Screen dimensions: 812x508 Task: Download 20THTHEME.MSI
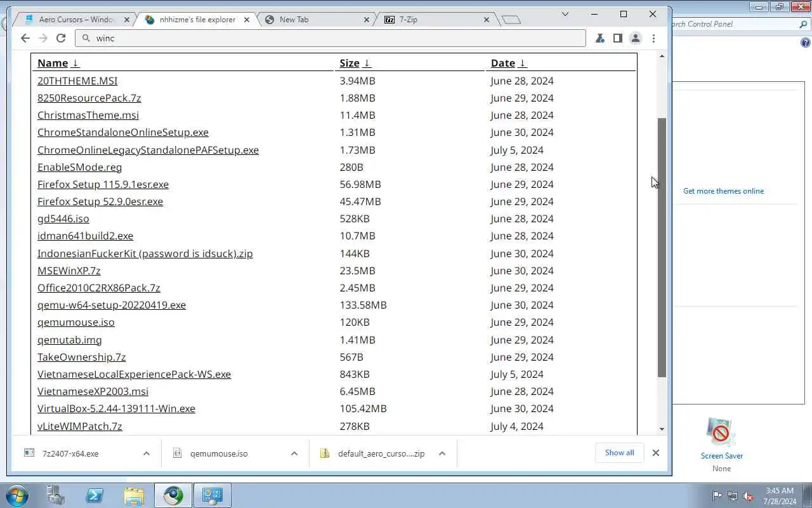(x=77, y=81)
